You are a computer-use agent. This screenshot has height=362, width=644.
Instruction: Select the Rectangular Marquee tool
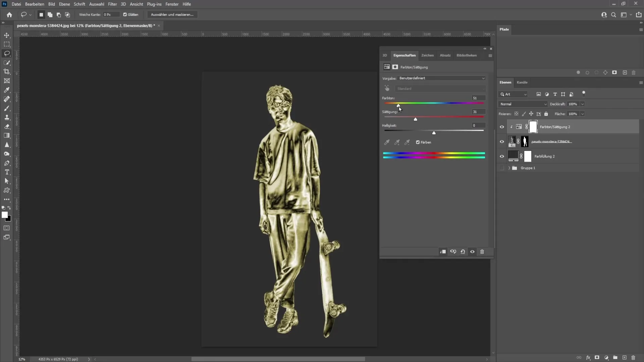coord(7,44)
